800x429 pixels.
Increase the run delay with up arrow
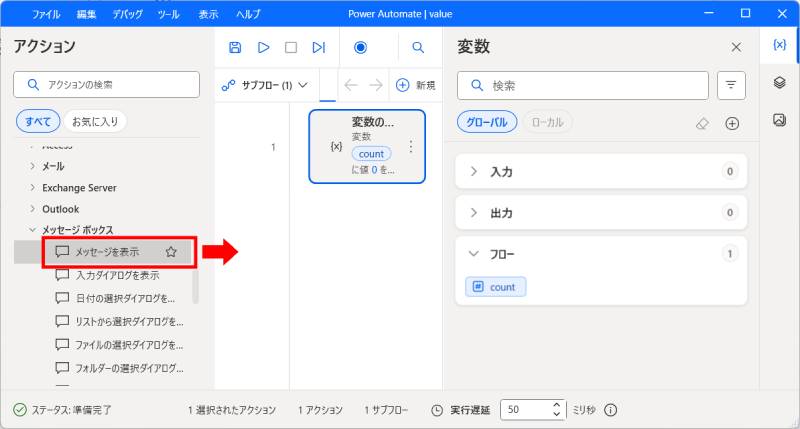coord(557,405)
